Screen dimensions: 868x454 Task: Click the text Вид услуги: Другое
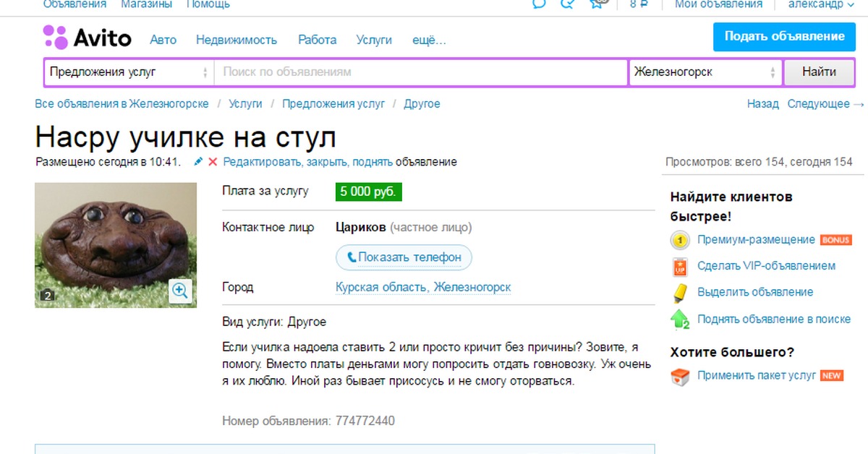(x=274, y=322)
